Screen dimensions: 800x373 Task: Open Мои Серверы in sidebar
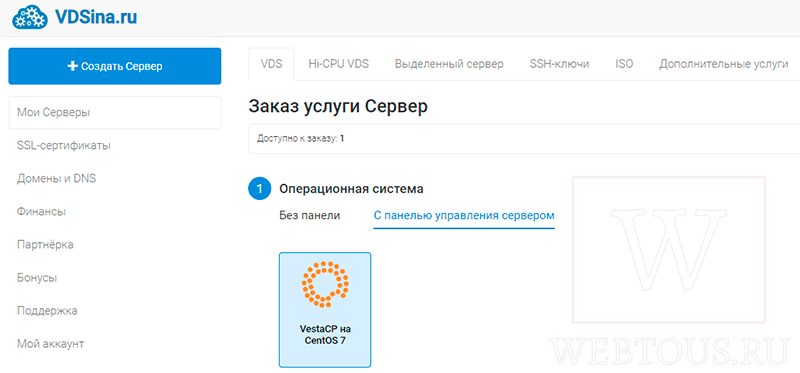pos(115,112)
